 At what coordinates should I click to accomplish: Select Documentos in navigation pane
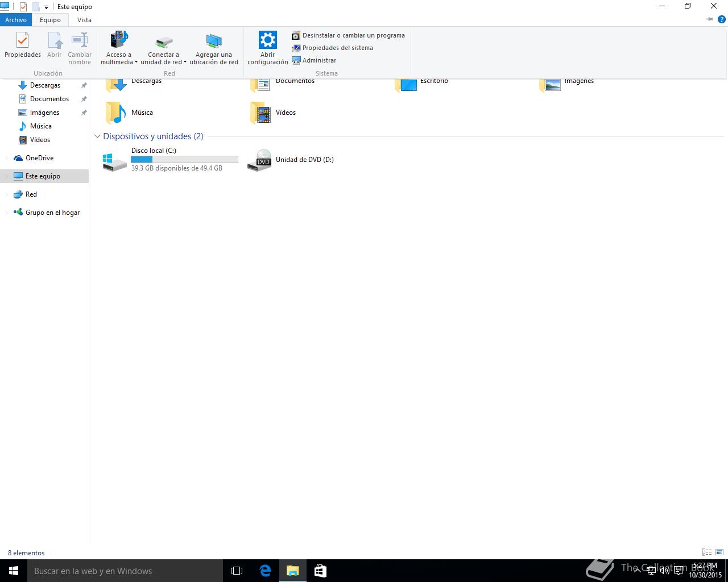49,99
